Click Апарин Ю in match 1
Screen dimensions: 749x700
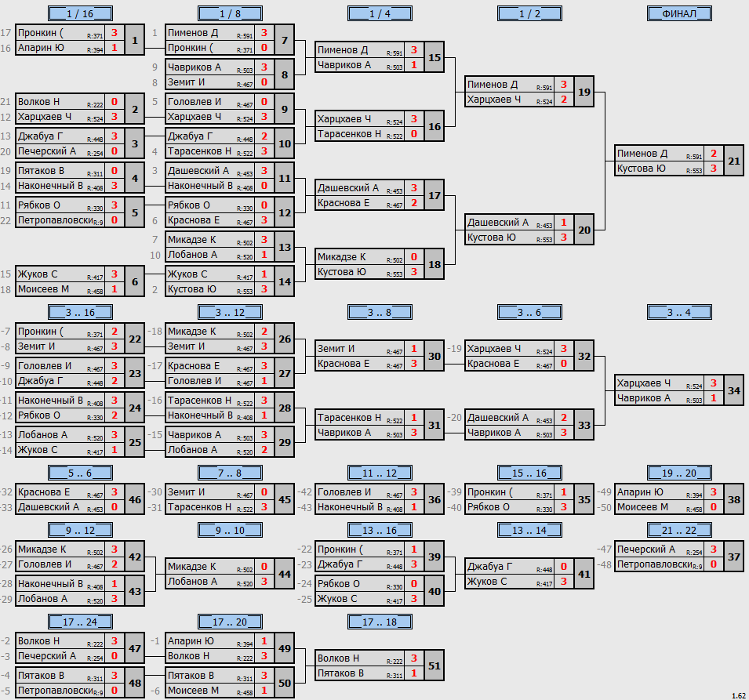coord(41,48)
